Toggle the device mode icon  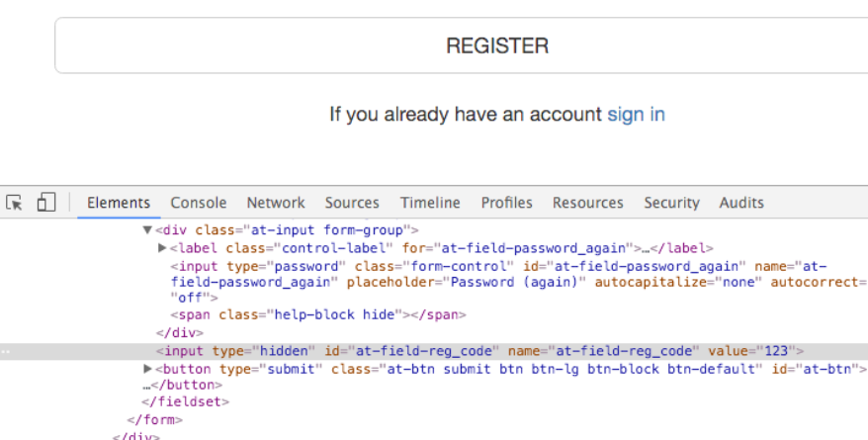click(x=45, y=203)
